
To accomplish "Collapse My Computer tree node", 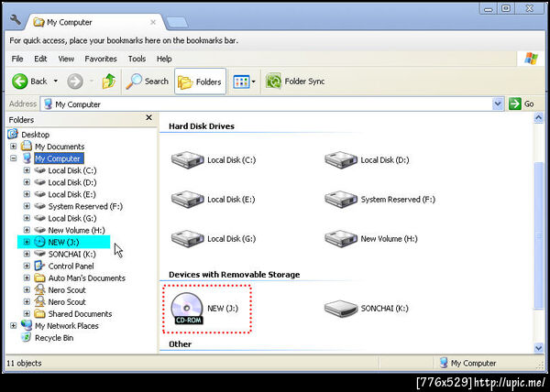I will [x=14, y=158].
